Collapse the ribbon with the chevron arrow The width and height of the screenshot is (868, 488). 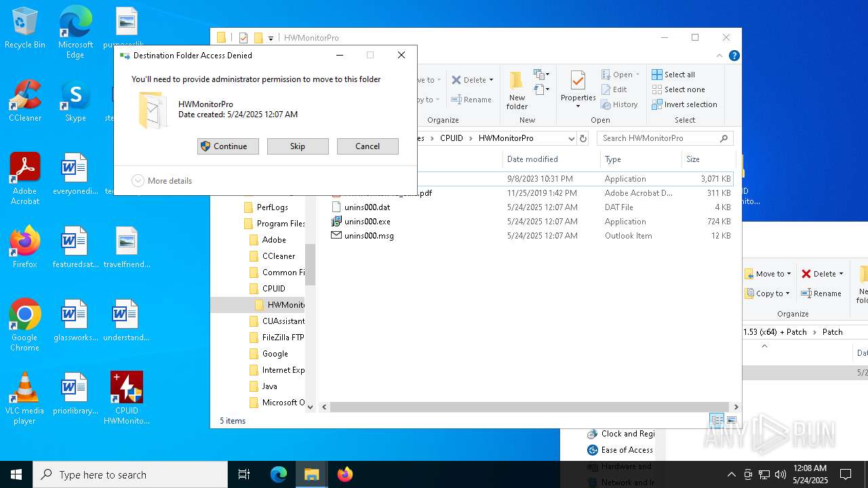pyautogui.click(x=719, y=56)
